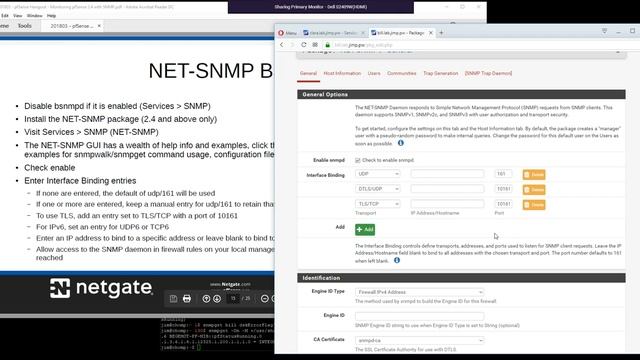Click the Engine ID text field
Image resolution: width=640 pixels, height=360 pixels.
[x=420, y=316]
